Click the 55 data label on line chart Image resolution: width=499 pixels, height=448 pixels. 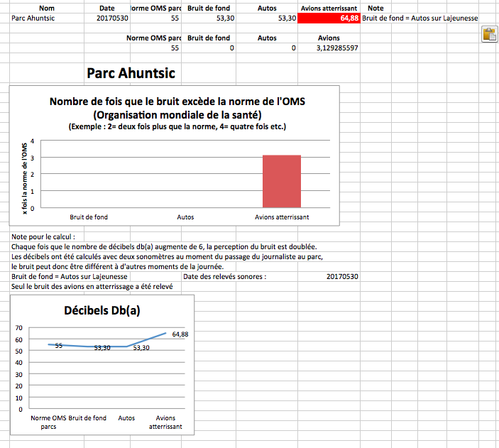coord(59,346)
